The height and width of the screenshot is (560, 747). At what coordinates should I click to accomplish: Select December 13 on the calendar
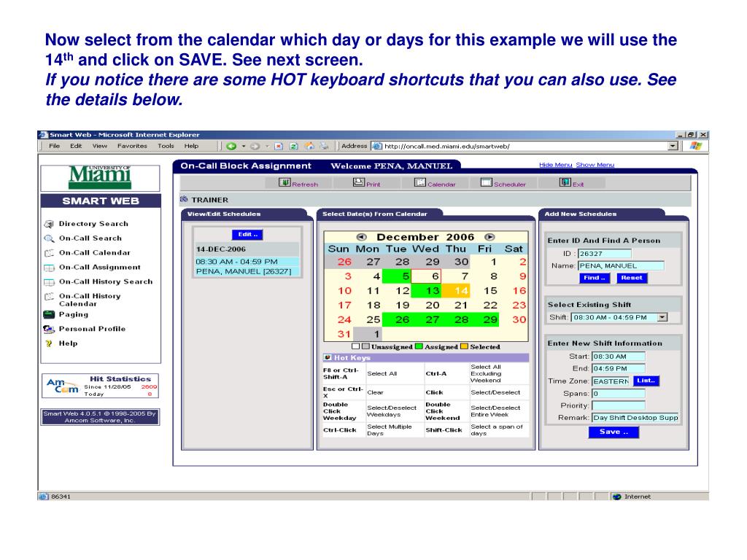pos(426,291)
